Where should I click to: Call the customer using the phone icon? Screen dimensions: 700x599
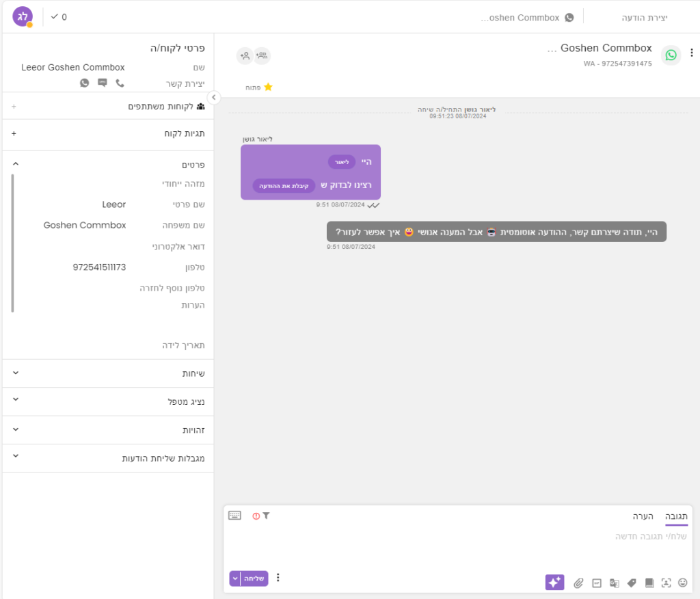point(120,83)
